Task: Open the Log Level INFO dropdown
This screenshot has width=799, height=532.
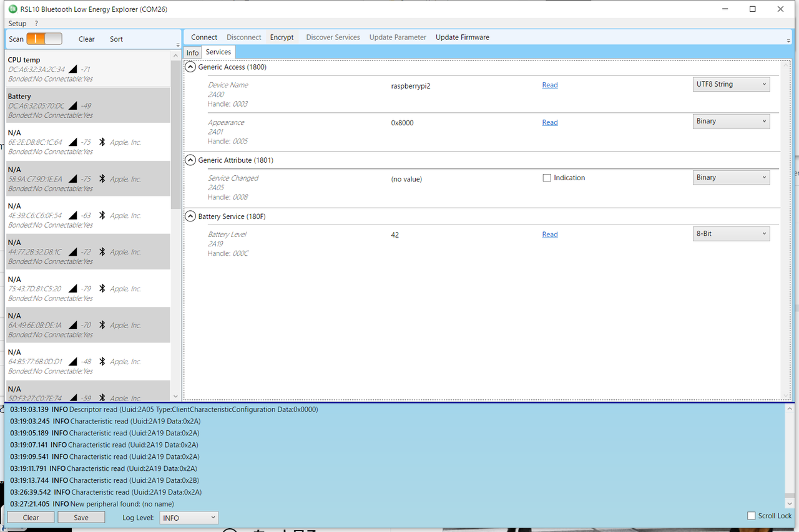Action: pyautogui.click(x=189, y=518)
